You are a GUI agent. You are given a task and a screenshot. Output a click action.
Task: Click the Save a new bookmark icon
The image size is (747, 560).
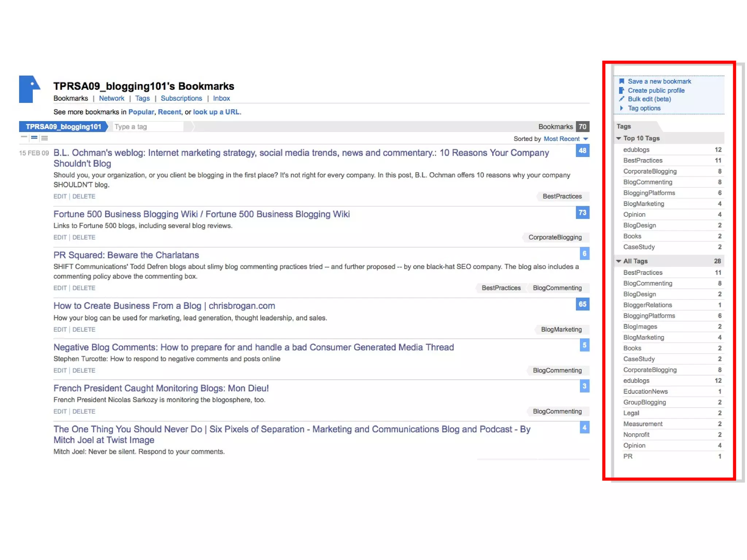point(622,81)
